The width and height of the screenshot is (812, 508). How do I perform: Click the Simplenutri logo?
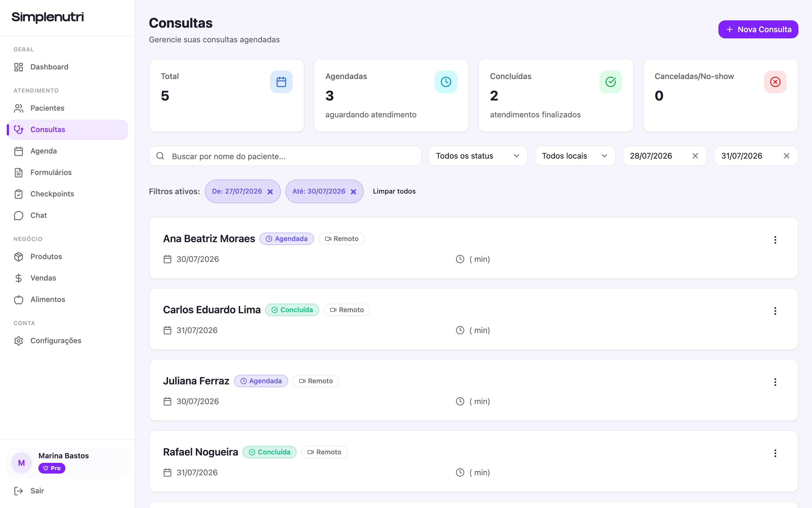[47, 17]
